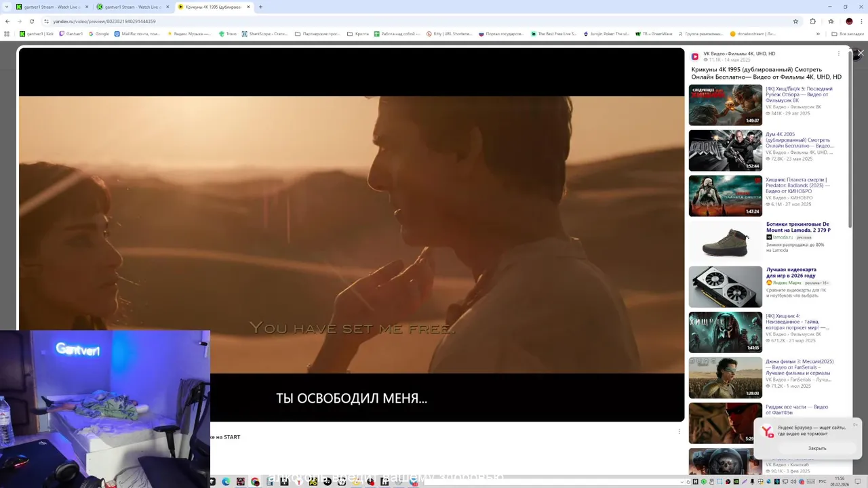Switch to the second gantver1 Stream tab
Screen dimensions: 868x488
coord(134,7)
